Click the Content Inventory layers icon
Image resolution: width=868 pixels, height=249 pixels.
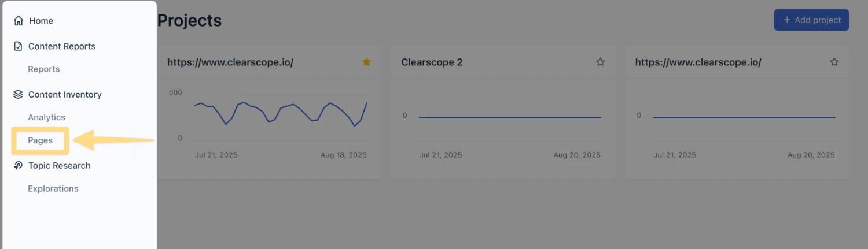[x=18, y=94]
